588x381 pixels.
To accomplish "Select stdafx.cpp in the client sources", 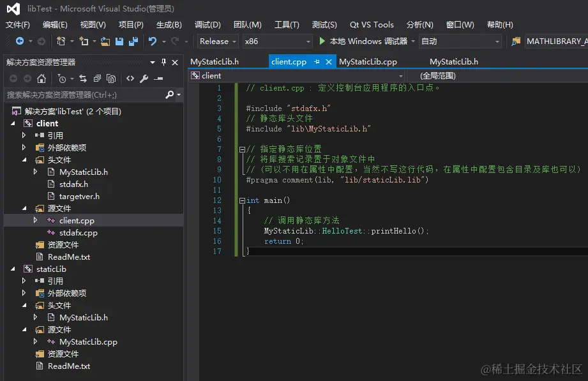I will (x=78, y=232).
